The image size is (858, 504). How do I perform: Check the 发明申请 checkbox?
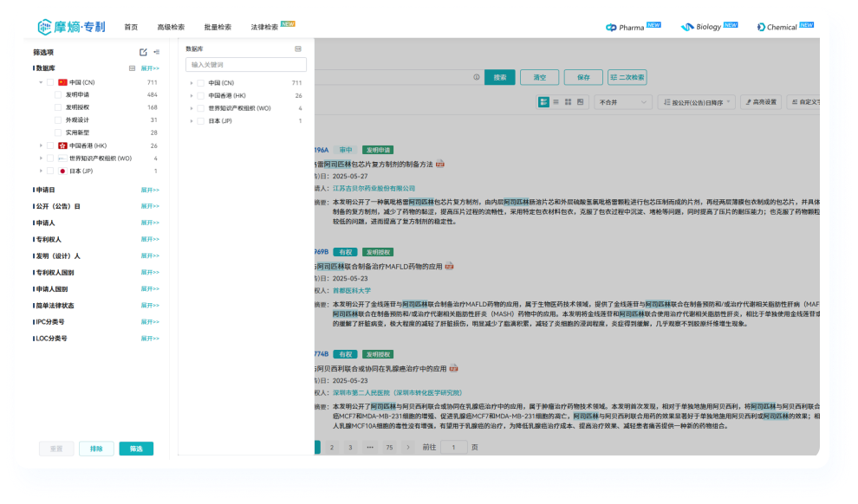[58, 94]
